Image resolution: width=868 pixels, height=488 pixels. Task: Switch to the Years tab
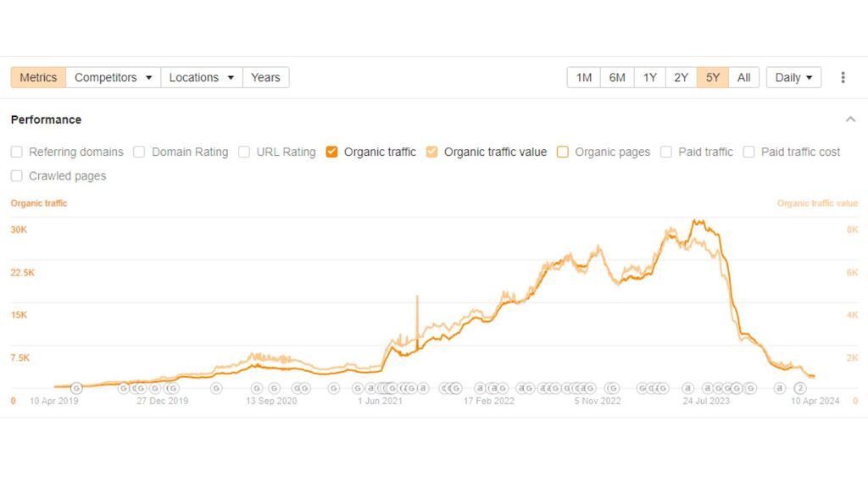pos(265,78)
